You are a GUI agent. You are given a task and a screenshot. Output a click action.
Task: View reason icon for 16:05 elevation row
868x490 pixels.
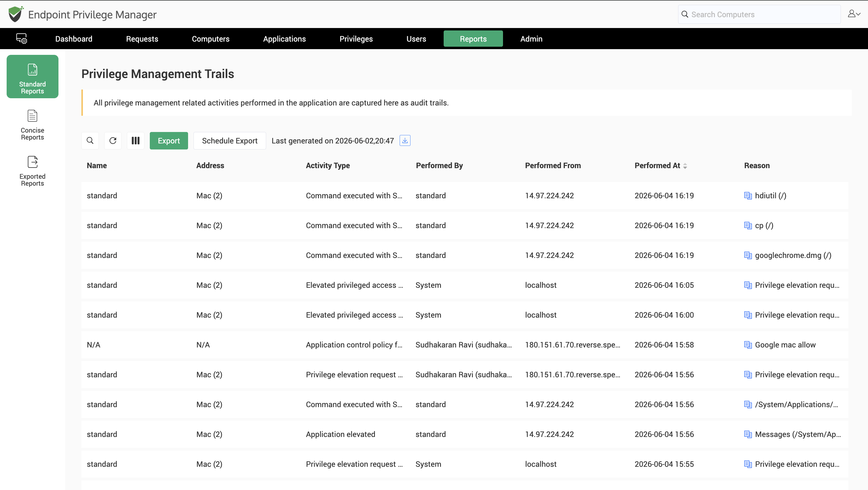tap(748, 285)
